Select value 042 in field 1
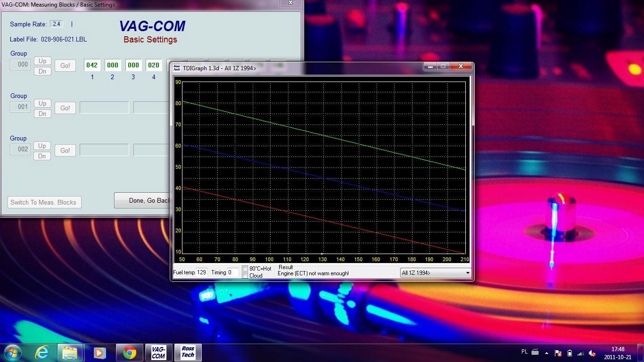Image resolution: width=644 pixels, height=362 pixels. pos(92,66)
